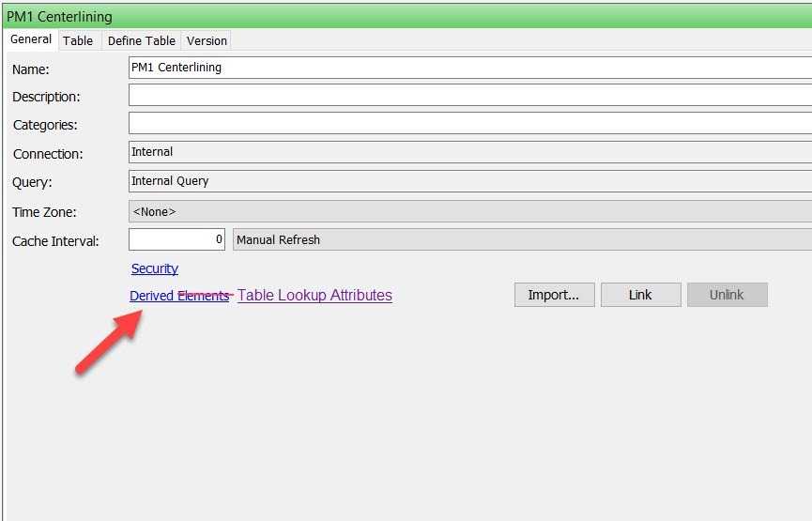Click the Cache Interval label
The width and height of the screenshot is (812, 521).
tap(55, 241)
